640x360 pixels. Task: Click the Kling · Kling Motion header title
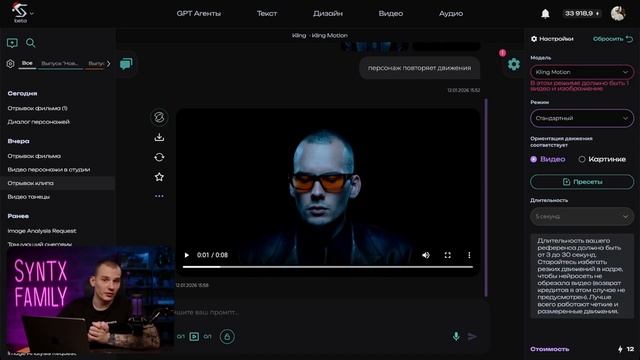pyautogui.click(x=320, y=36)
